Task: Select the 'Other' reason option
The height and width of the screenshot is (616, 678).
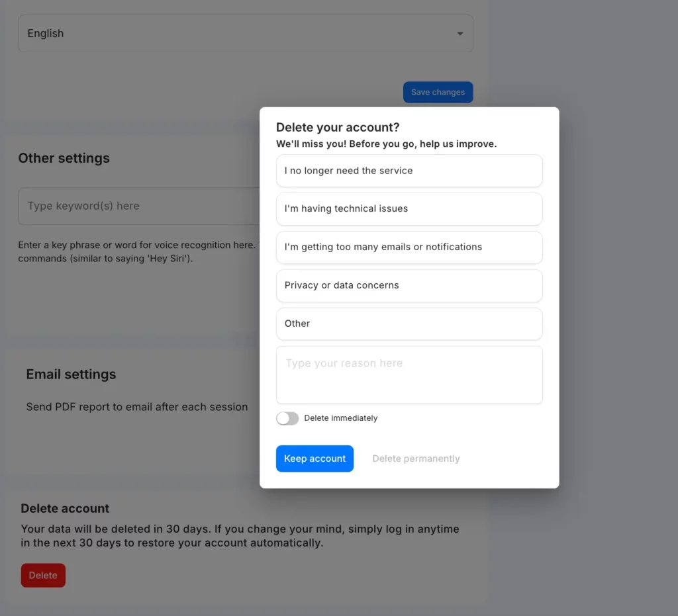Action: 409,324
